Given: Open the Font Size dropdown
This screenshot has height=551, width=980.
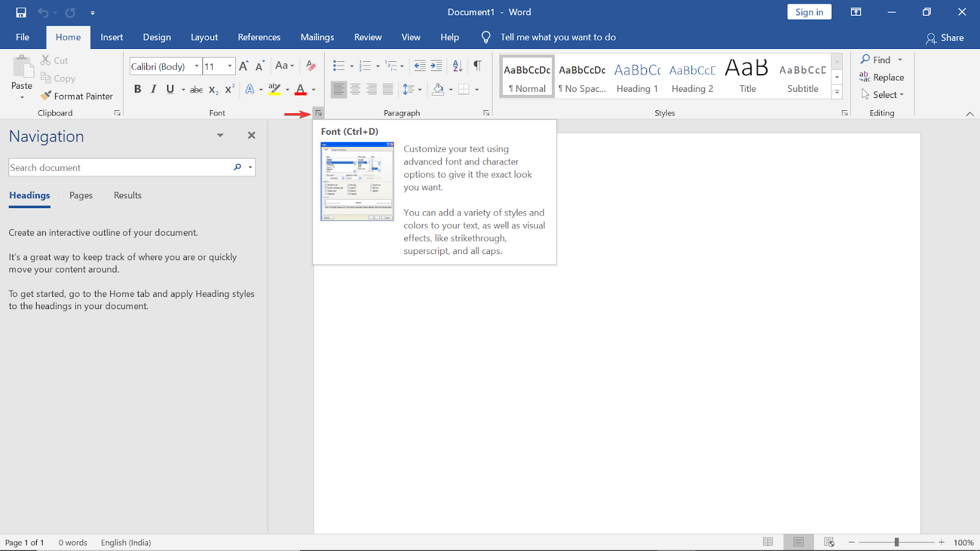Looking at the screenshot, I should 228,66.
